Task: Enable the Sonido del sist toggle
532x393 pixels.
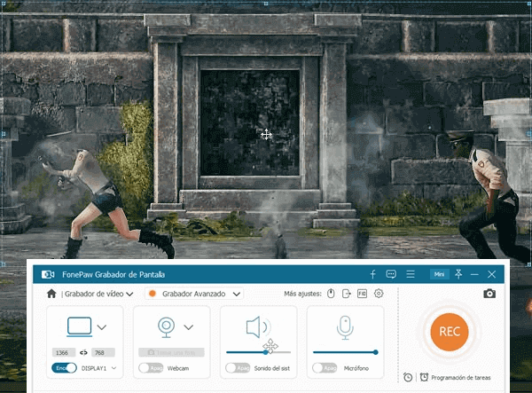Action: coord(238,368)
